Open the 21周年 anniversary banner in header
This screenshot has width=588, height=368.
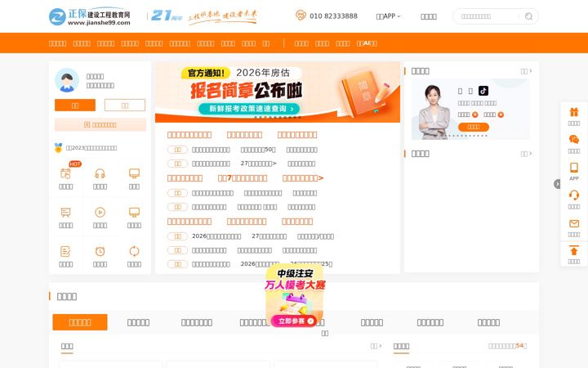click(x=204, y=16)
